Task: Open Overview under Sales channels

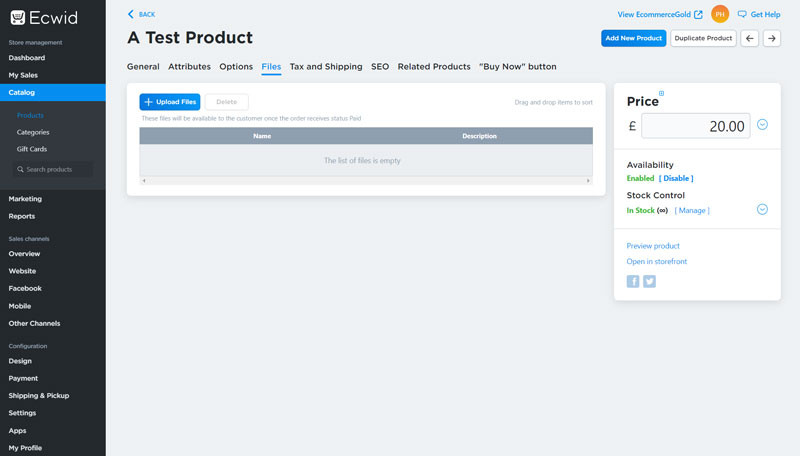Action: [24, 254]
